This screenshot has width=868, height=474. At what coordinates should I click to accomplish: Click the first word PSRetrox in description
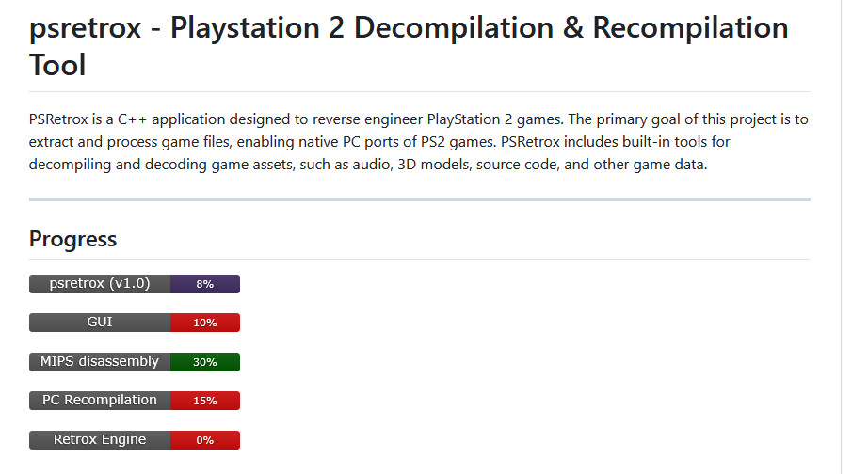click(x=58, y=118)
